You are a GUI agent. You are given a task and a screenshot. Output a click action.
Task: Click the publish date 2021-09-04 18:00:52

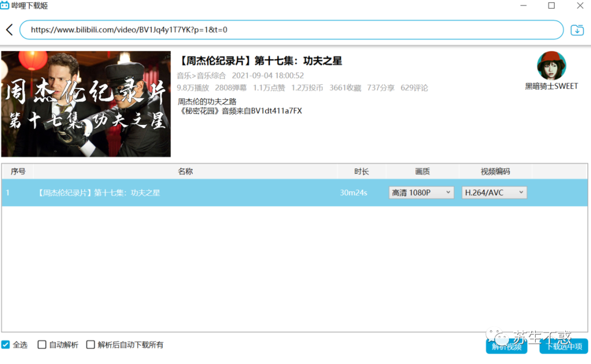coord(268,76)
